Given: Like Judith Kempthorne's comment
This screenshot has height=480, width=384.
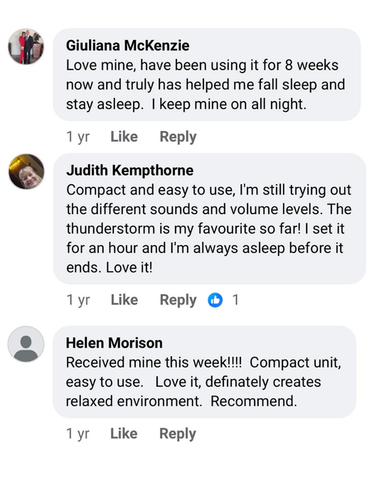Looking at the screenshot, I should 124,300.
